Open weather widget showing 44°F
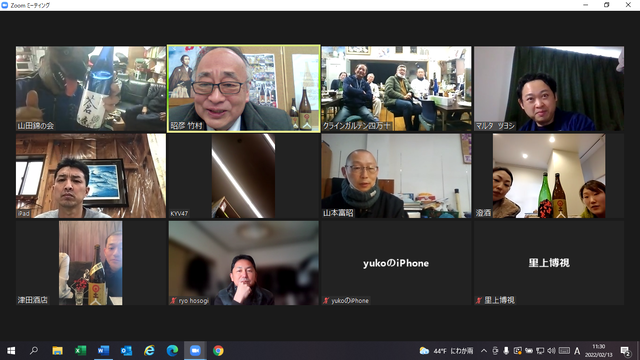640x360 pixels. pos(446,351)
